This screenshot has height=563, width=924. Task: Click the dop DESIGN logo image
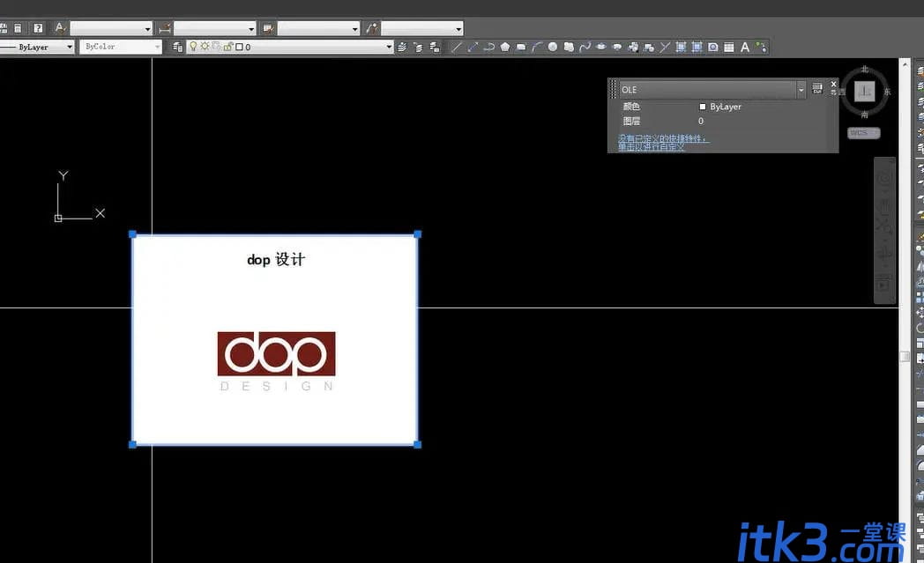point(276,360)
